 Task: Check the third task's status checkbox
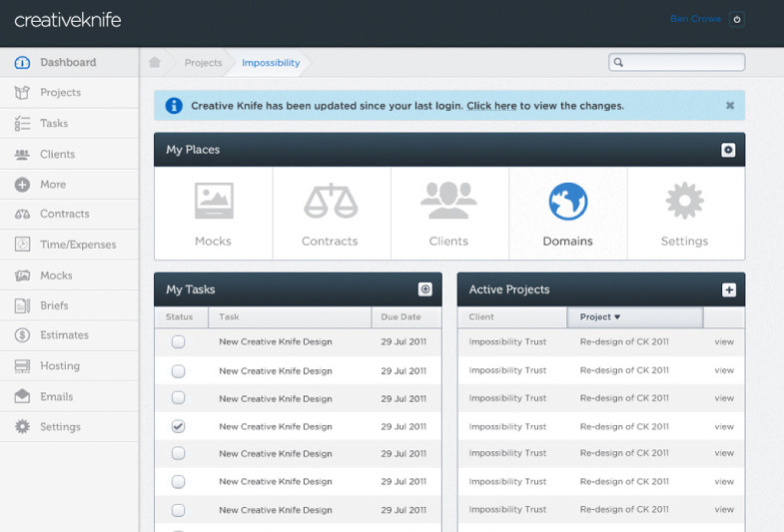(x=178, y=397)
